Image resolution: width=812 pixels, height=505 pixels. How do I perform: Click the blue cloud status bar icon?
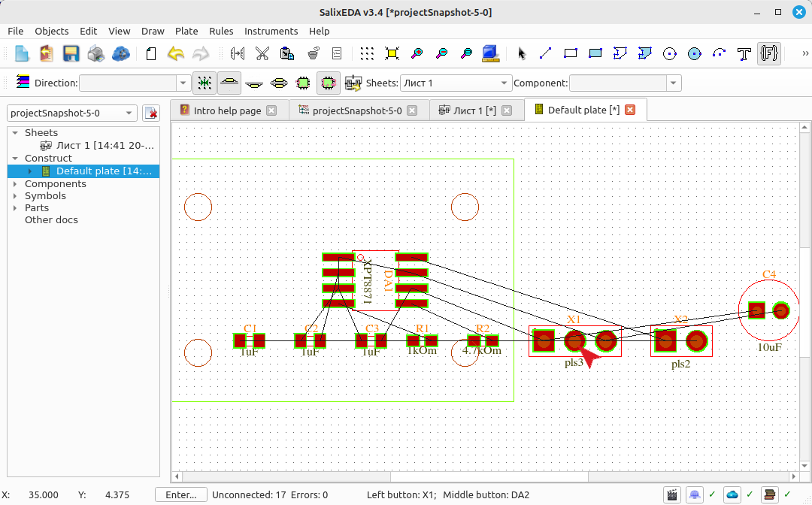point(732,494)
